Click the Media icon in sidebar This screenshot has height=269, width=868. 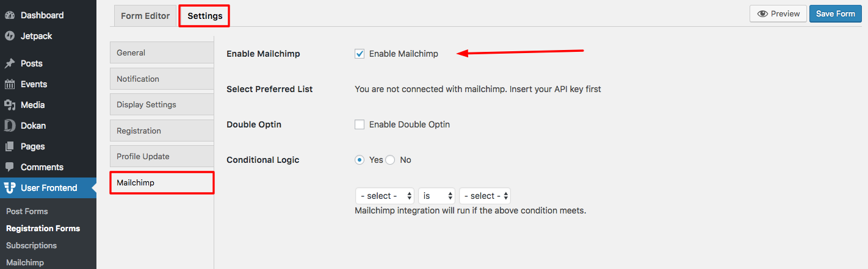coord(10,105)
